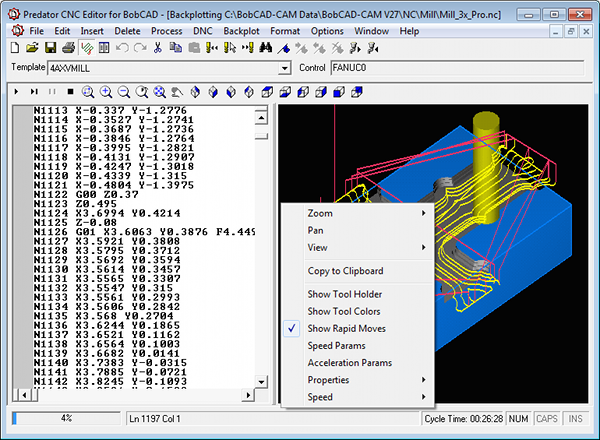The height and width of the screenshot is (440, 600).
Task: Open Acceleration Params
Action: 358,362
